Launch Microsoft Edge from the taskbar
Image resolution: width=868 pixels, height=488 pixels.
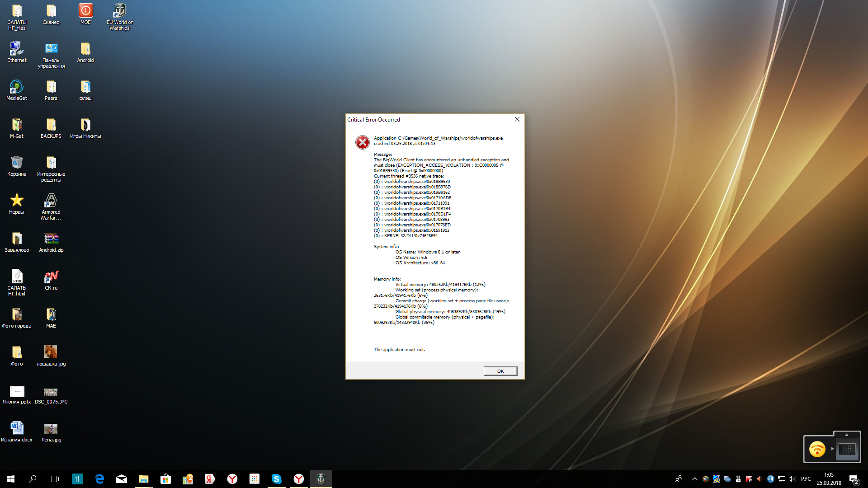coord(99,479)
